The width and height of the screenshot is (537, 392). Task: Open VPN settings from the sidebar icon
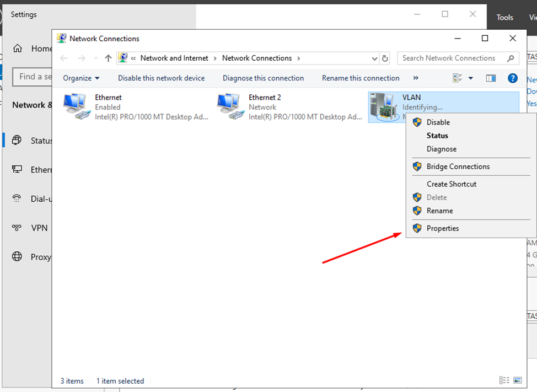click(17, 228)
